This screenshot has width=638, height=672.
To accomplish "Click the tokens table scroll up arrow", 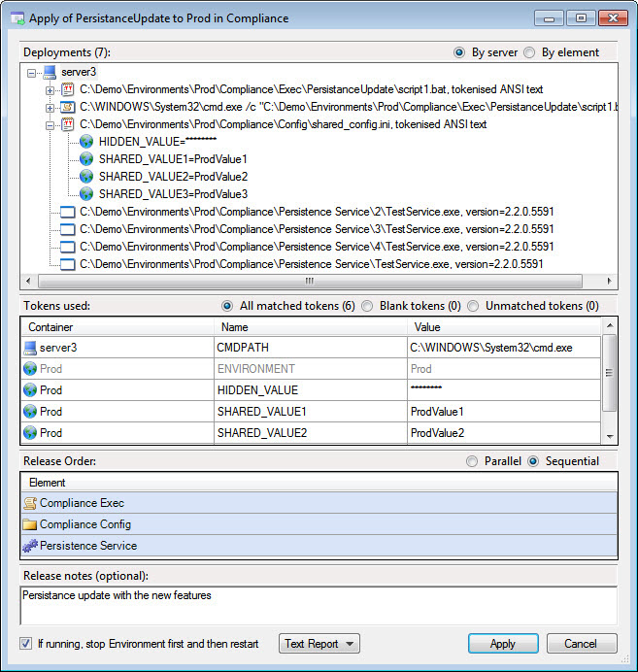I will tap(610, 325).
